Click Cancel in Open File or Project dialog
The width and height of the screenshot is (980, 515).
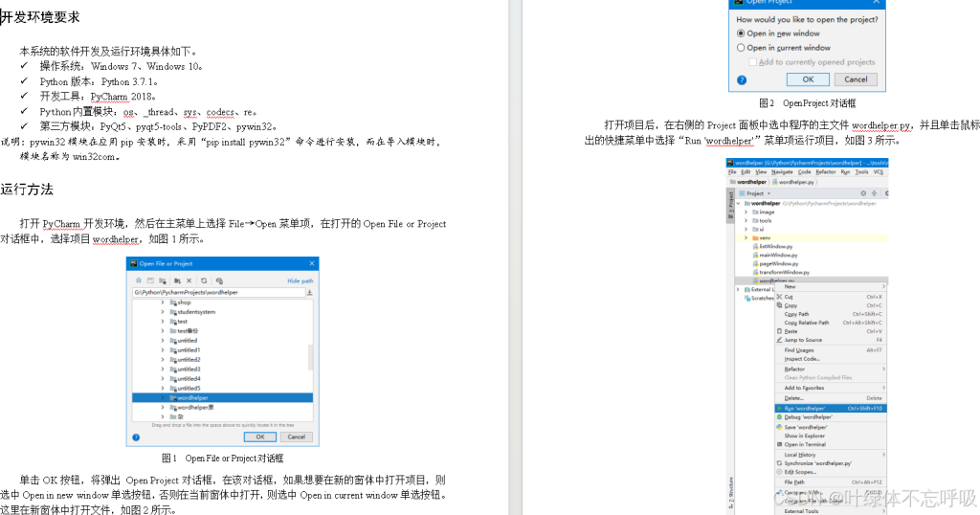click(x=297, y=437)
